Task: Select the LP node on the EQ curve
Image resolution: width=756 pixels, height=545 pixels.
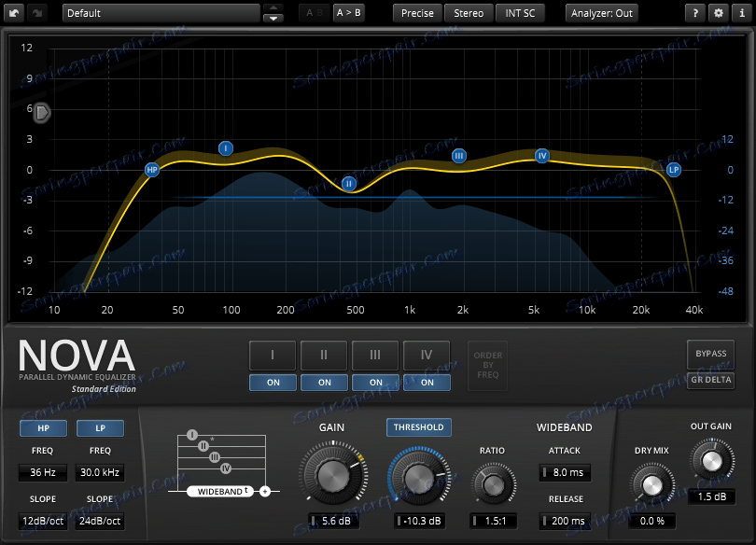Action: tap(674, 170)
